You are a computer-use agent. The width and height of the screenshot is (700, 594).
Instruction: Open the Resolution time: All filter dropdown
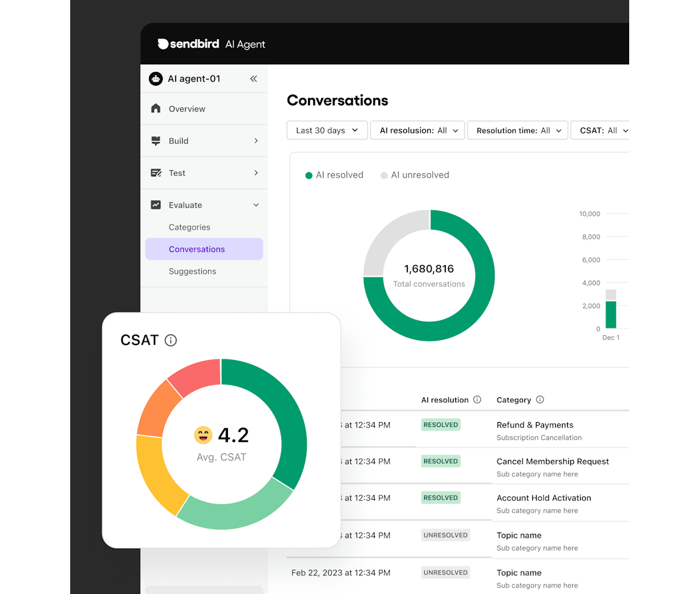(x=517, y=130)
